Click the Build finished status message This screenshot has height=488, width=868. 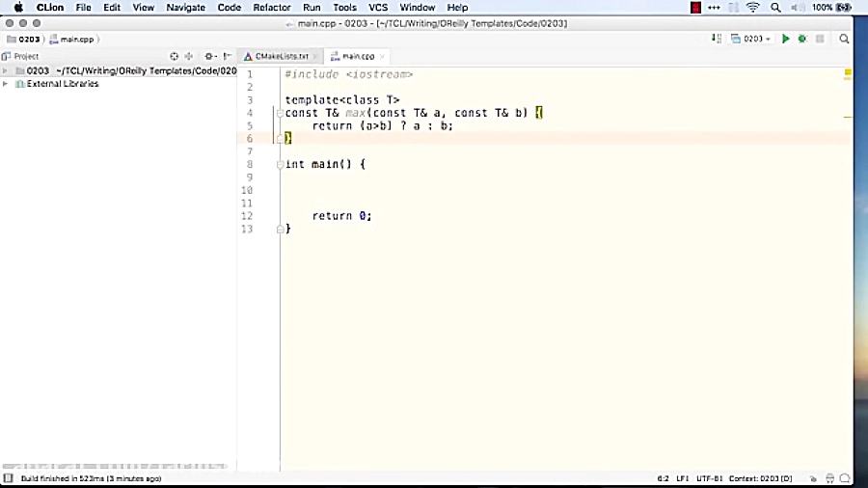point(91,478)
